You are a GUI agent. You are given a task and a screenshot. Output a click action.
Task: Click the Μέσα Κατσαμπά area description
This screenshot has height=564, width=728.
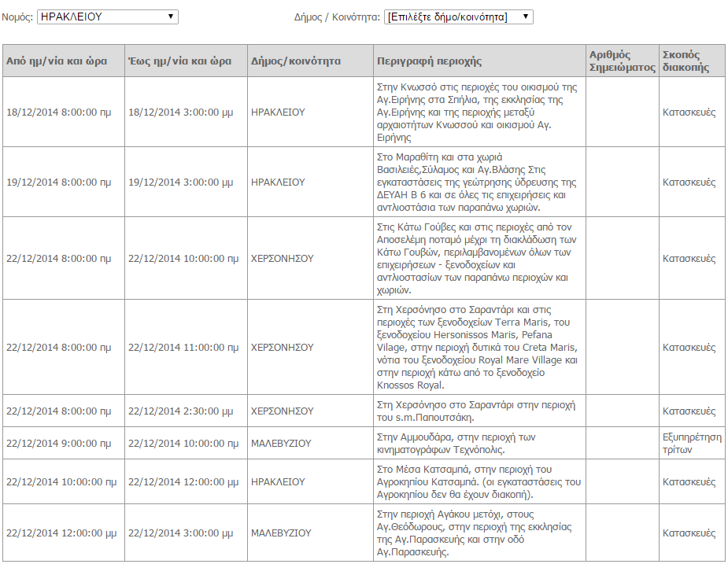[x=479, y=482]
